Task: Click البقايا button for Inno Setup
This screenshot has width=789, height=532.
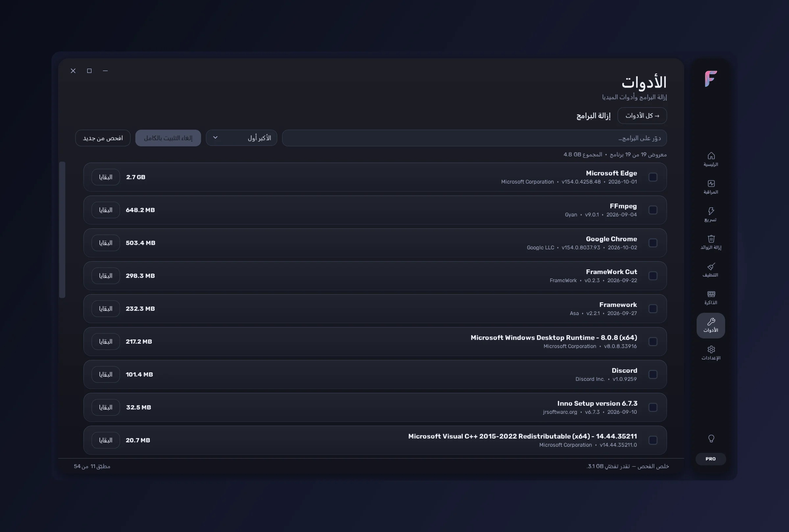Action: (106, 407)
